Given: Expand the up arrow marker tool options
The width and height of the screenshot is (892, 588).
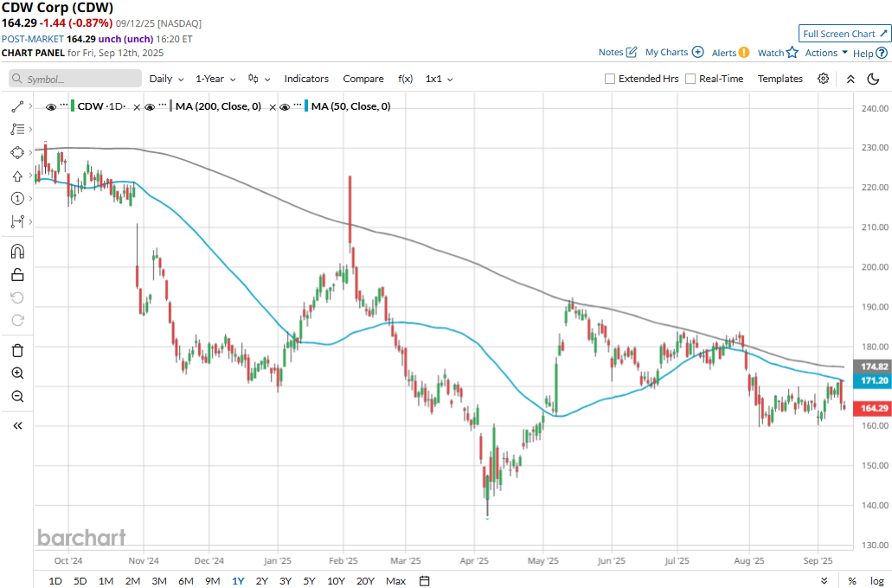Looking at the screenshot, I should [30, 176].
